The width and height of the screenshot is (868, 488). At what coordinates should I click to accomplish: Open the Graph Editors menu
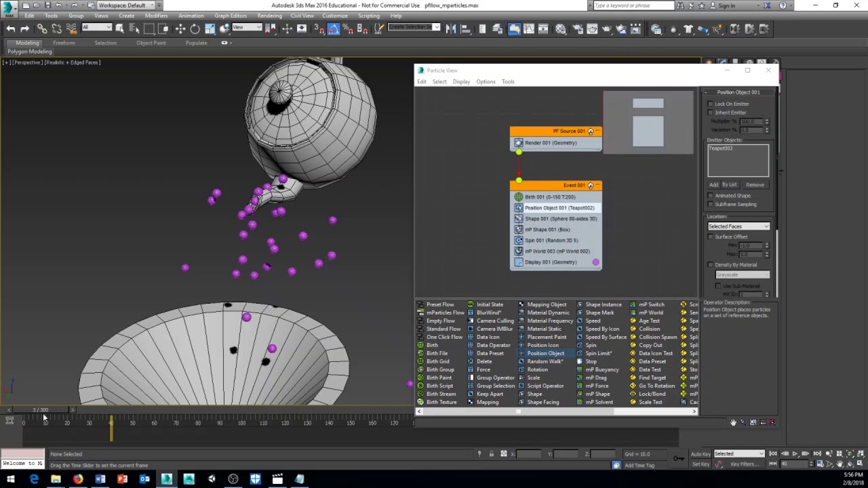(231, 16)
